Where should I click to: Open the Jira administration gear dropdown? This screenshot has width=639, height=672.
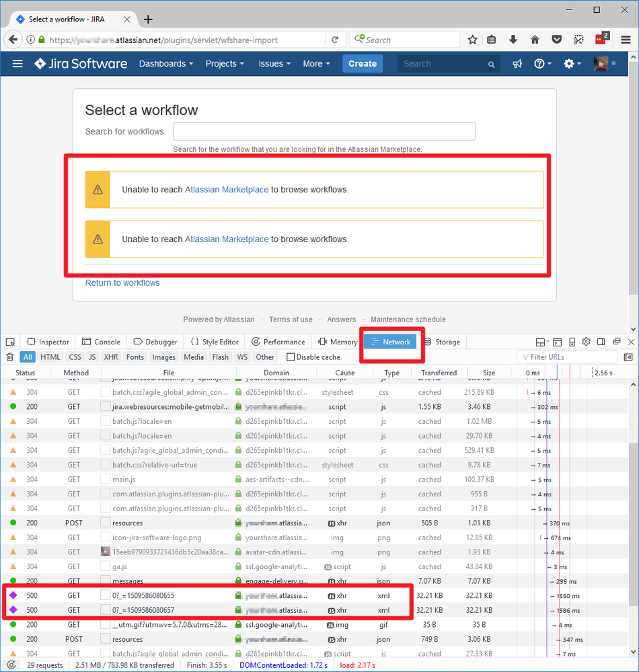(572, 64)
